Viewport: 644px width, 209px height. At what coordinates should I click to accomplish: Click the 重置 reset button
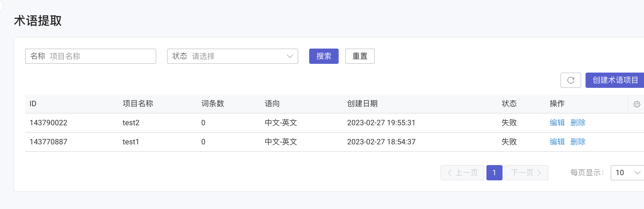click(x=360, y=56)
